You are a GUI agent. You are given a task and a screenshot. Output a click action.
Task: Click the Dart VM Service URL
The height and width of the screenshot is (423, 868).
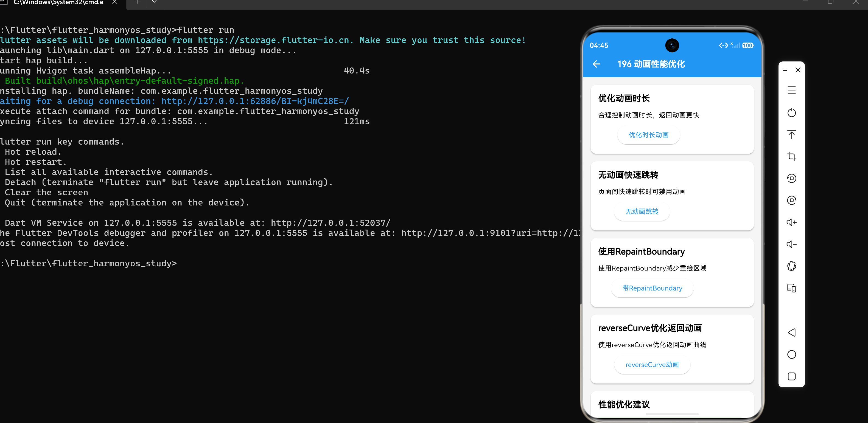(x=331, y=223)
